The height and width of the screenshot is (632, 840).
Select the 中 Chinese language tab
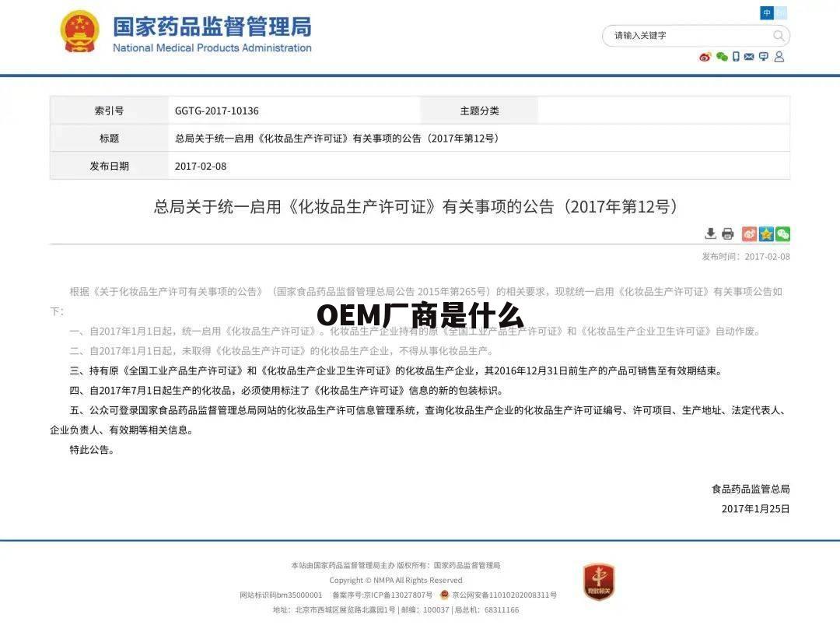(x=766, y=12)
